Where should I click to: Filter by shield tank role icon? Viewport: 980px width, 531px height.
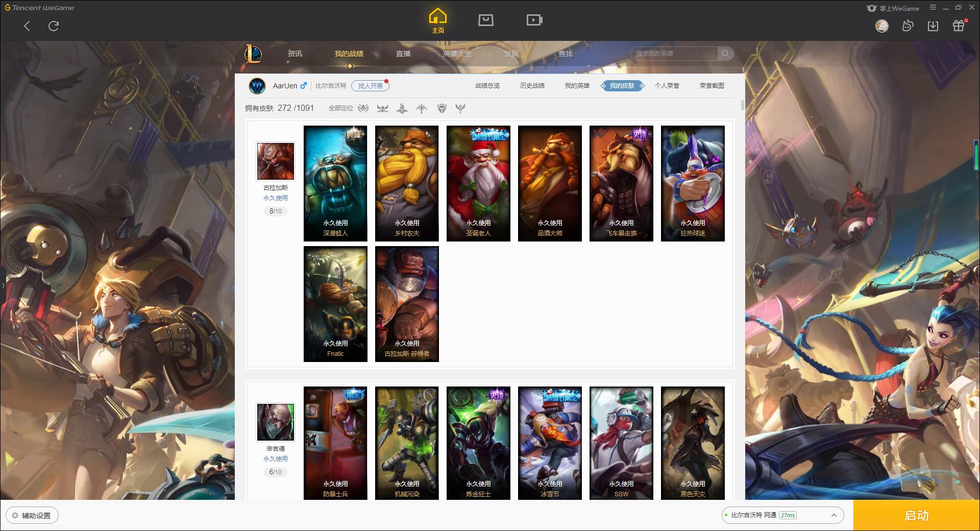pos(442,108)
